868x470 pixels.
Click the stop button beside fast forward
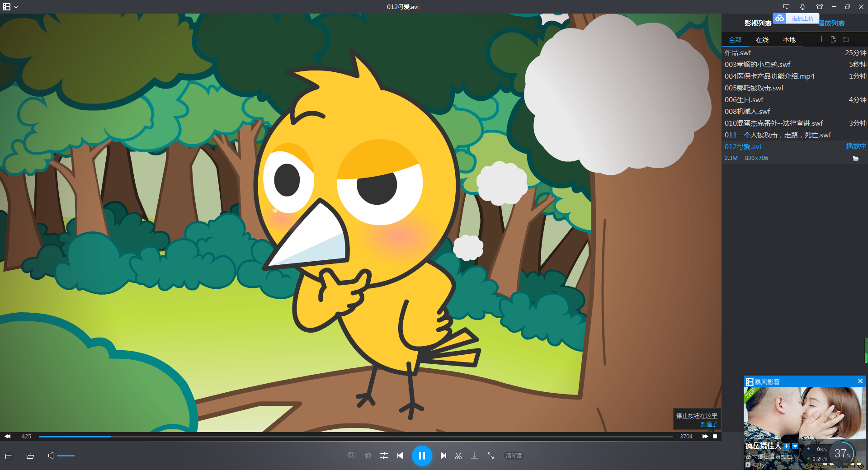[715, 437]
